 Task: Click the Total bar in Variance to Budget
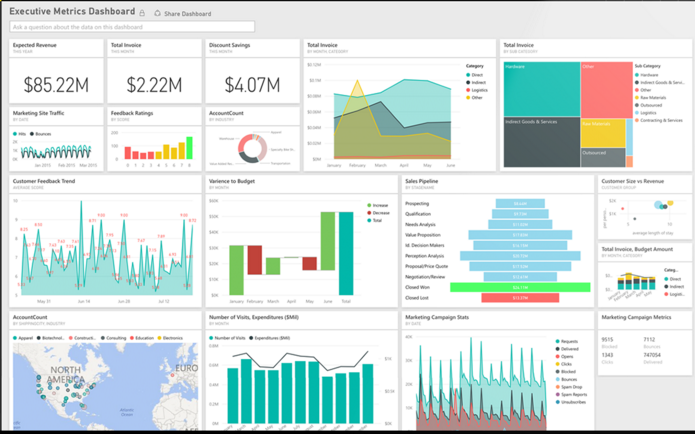345,252
